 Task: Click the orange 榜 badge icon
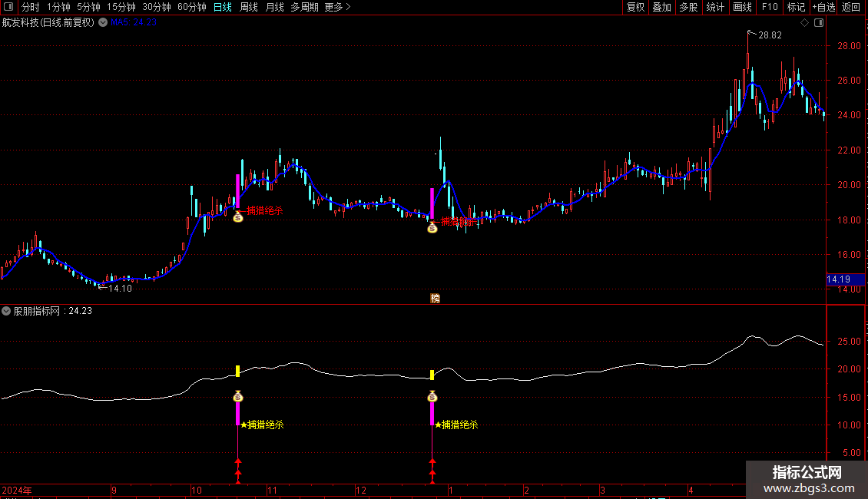(435, 298)
